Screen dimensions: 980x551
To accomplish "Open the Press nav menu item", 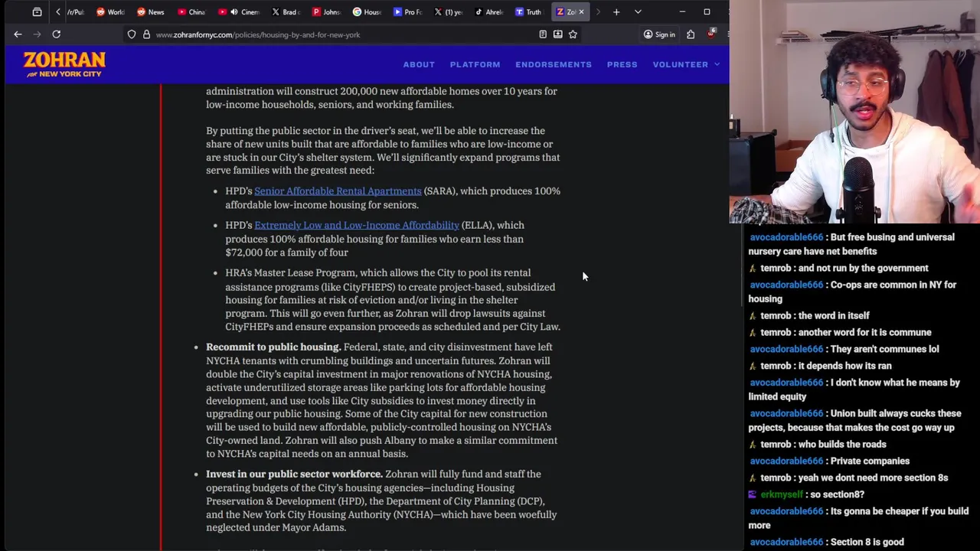I will coord(622,65).
